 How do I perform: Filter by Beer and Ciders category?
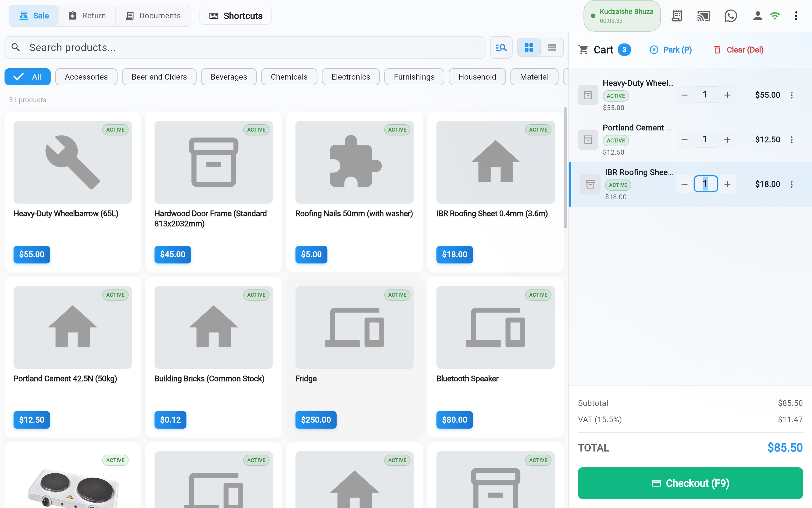click(159, 77)
